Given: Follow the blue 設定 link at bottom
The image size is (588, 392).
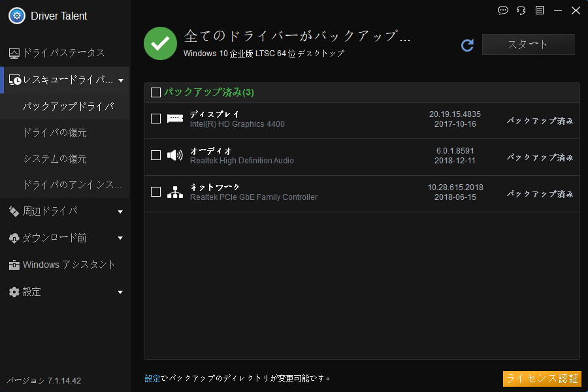Looking at the screenshot, I should click(x=152, y=378).
